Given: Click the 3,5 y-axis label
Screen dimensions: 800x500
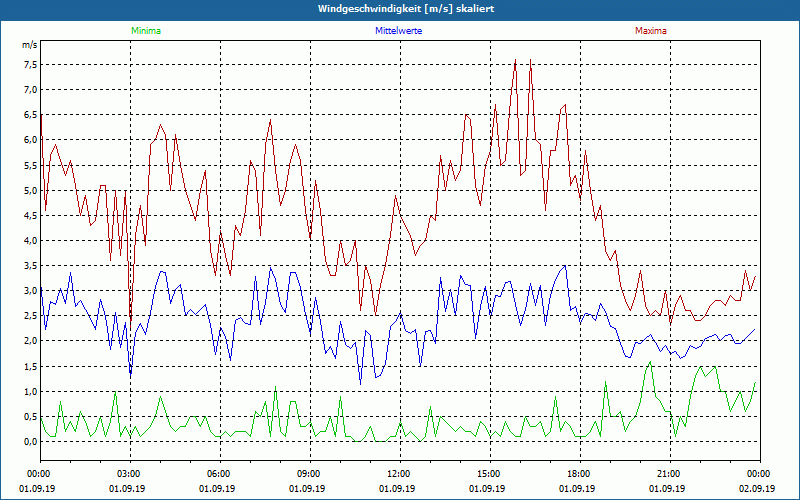Looking at the screenshot, I should 30,266.
